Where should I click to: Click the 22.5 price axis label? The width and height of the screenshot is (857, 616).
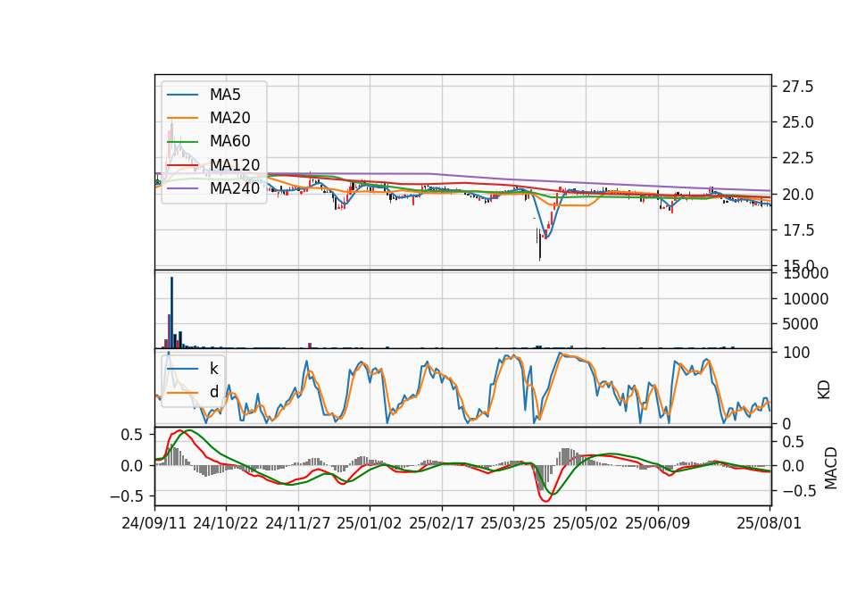coord(798,159)
